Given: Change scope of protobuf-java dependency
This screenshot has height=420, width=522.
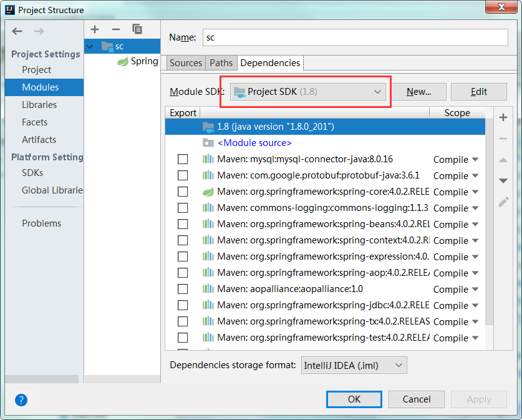Looking at the screenshot, I should (456, 175).
